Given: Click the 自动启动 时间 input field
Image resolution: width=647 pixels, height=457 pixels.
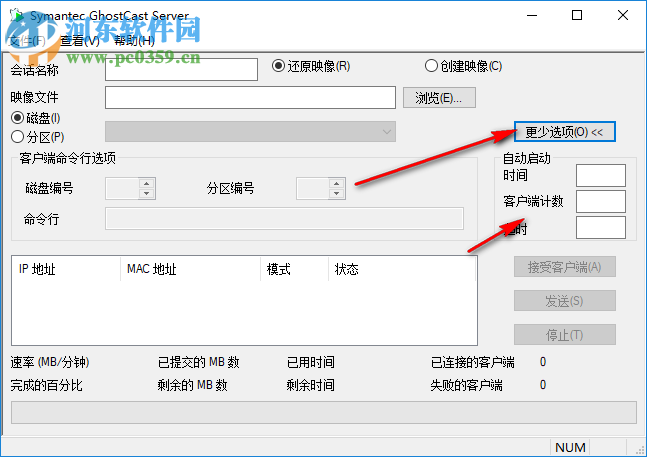Looking at the screenshot, I should 601,175.
